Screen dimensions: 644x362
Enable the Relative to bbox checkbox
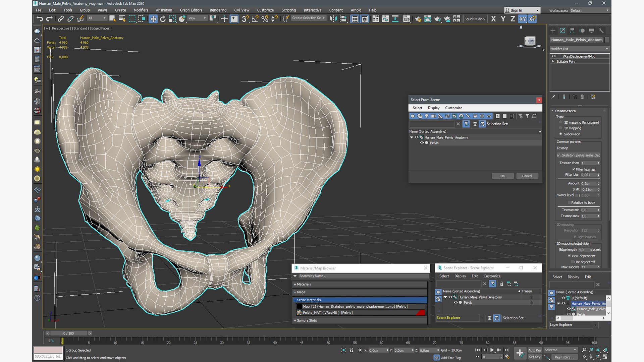[569, 202]
